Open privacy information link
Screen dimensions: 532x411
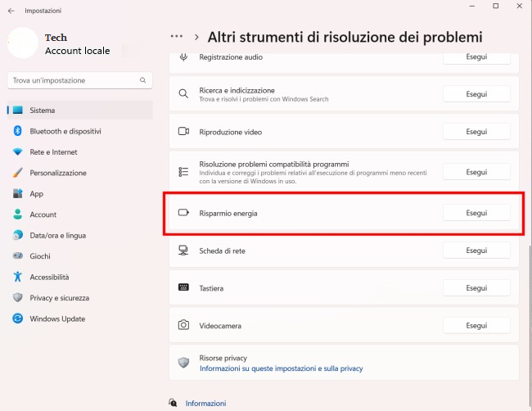[281, 369]
